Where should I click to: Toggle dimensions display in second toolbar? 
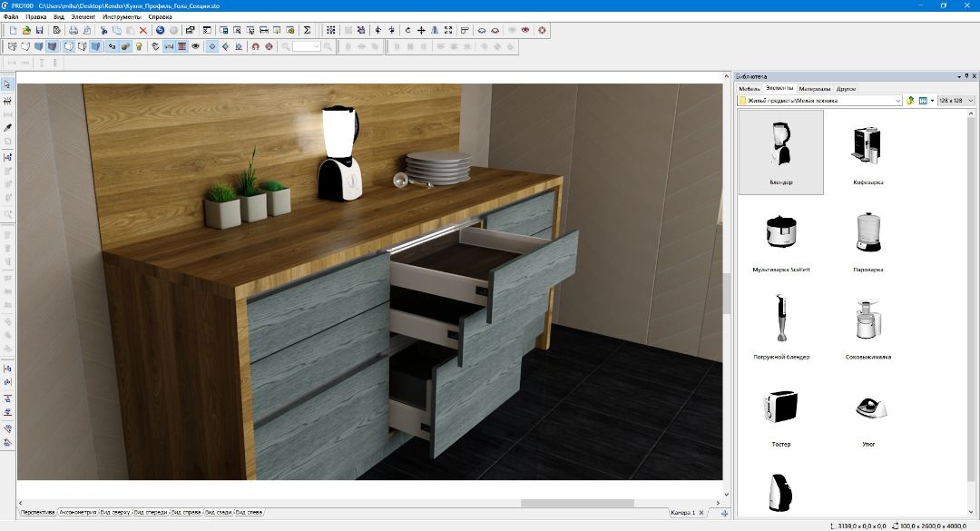(169, 46)
